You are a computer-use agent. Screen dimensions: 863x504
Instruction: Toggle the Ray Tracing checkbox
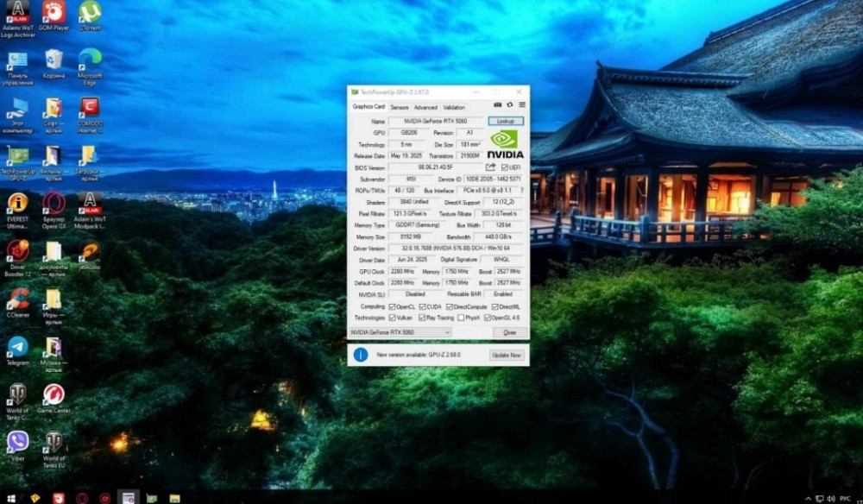point(420,318)
